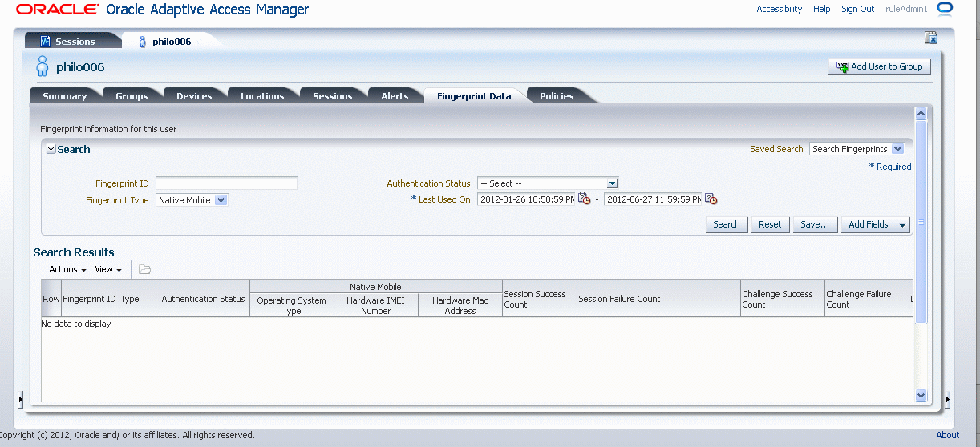
Task: Select the philo006 top tab
Action: 172,42
